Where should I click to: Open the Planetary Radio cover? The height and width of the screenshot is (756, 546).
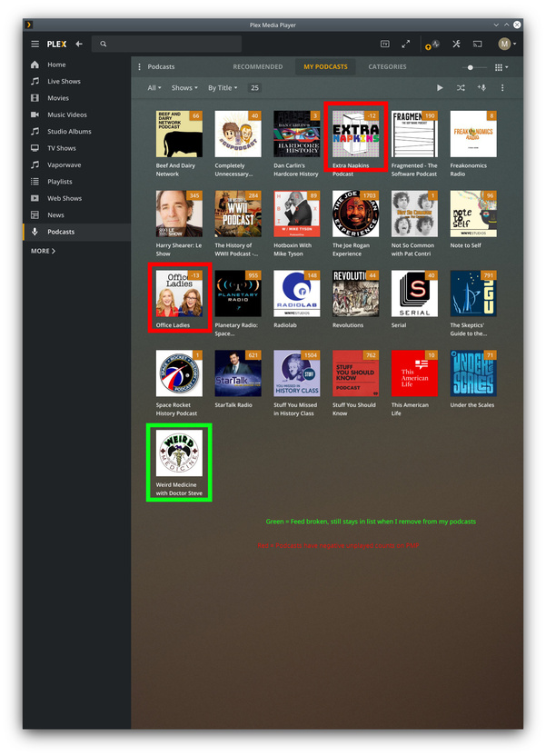pyautogui.click(x=238, y=293)
